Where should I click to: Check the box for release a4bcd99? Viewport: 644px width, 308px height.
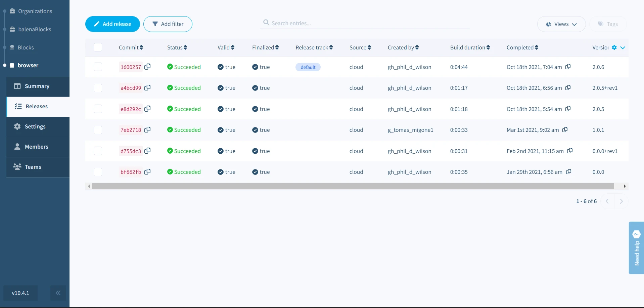click(98, 88)
